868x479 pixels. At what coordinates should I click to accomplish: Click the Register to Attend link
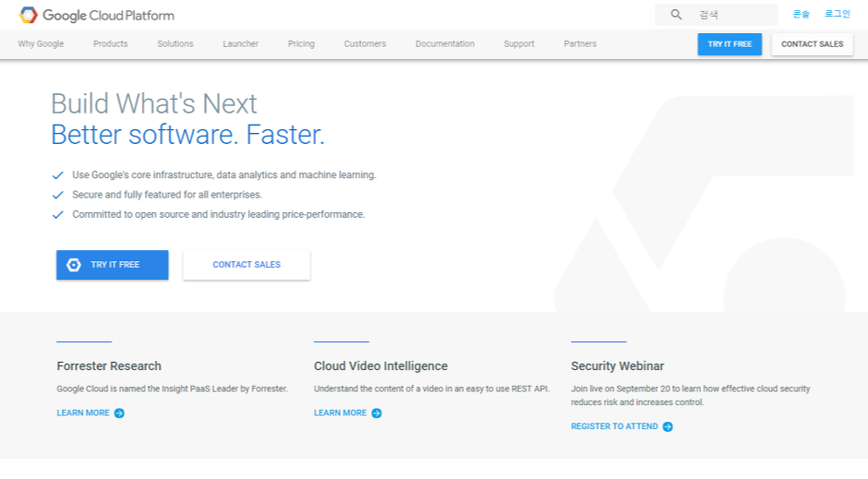click(x=614, y=426)
